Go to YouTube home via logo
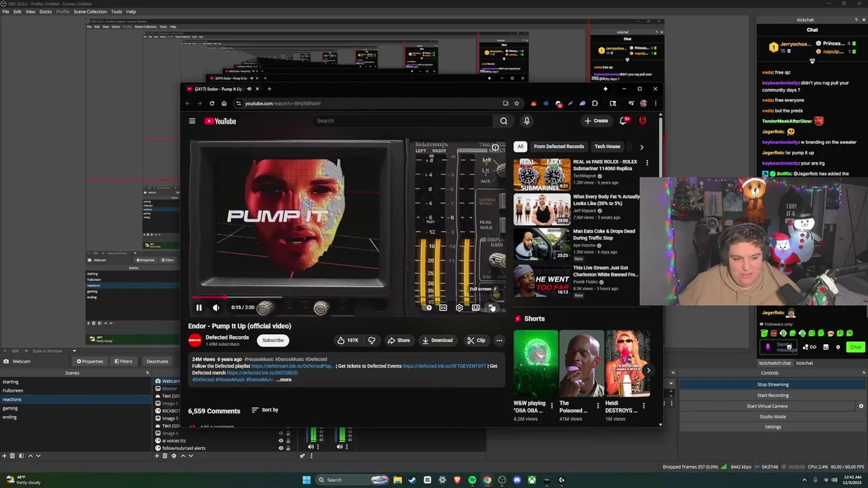The image size is (868, 488). (220, 121)
